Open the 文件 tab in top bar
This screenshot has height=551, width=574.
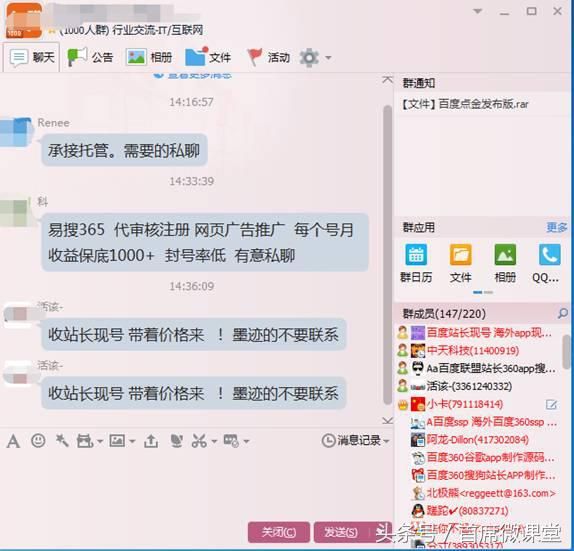pos(208,57)
